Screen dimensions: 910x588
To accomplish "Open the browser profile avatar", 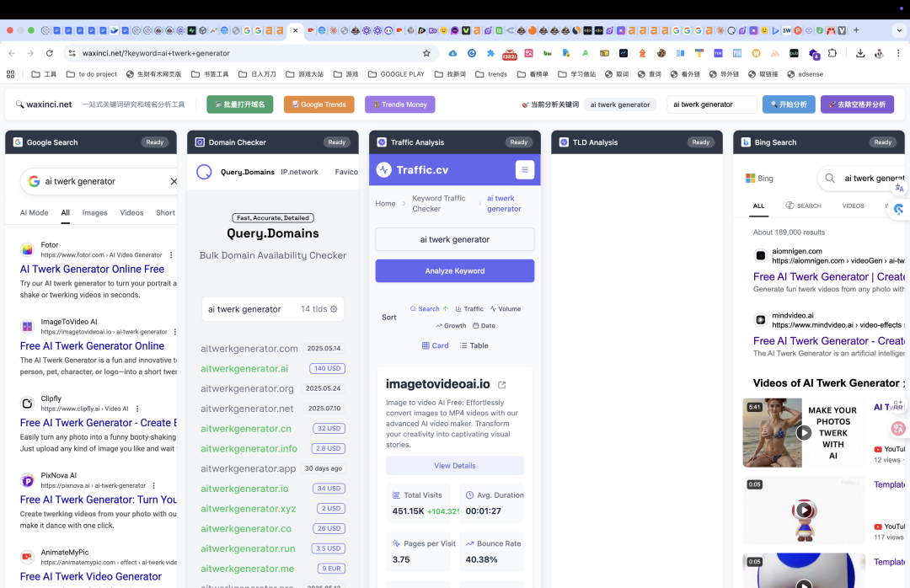I will coord(879,53).
